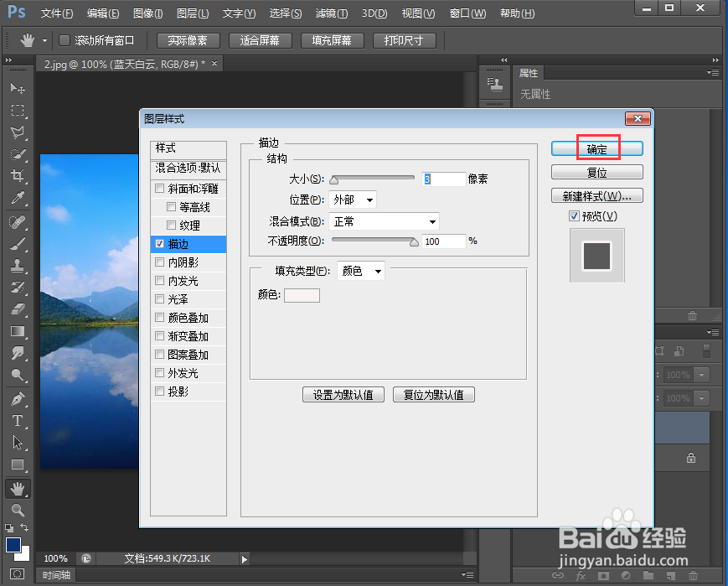Select the Path Selection tool
728x586 pixels.
click(x=18, y=443)
